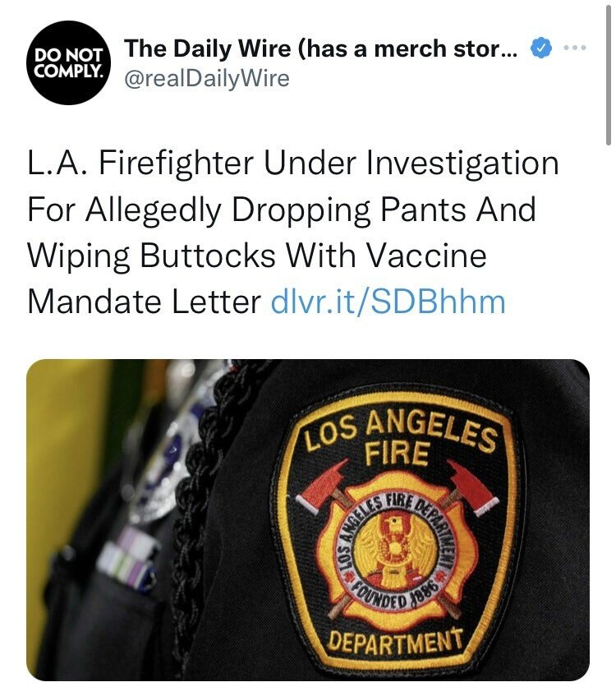Image resolution: width=616 pixels, height=696 pixels.
Task: Follow the dlvr.it/SDBhhm link
Action: click(388, 302)
